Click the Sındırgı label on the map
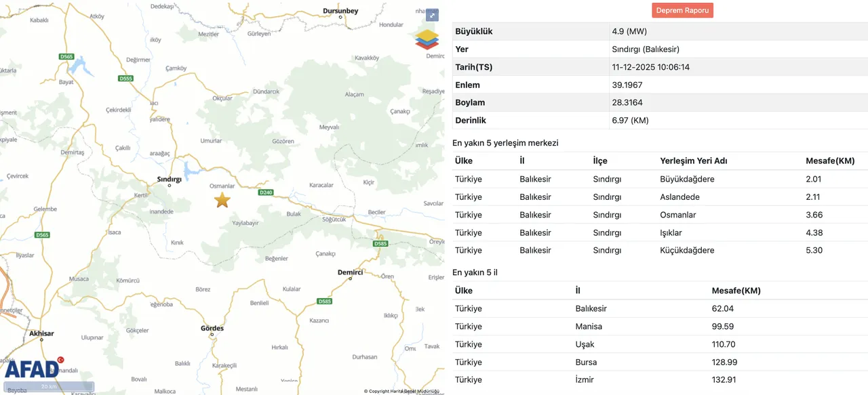The image size is (868, 395). pyautogui.click(x=169, y=180)
